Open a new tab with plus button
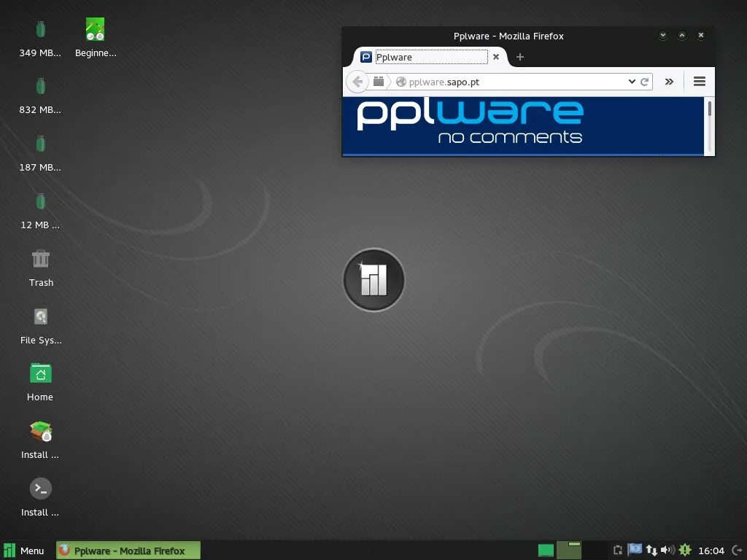The image size is (747, 560). (519, 57)
